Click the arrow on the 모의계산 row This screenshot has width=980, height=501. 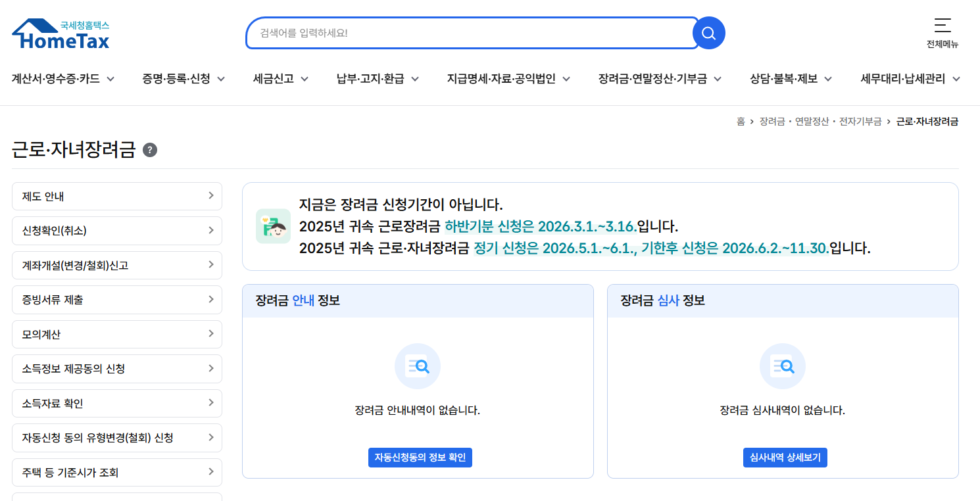click(211, 333)
